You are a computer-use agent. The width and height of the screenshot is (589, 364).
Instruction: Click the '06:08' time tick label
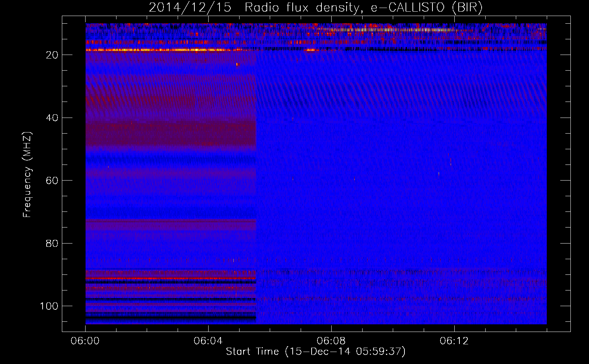click(331, 341)
